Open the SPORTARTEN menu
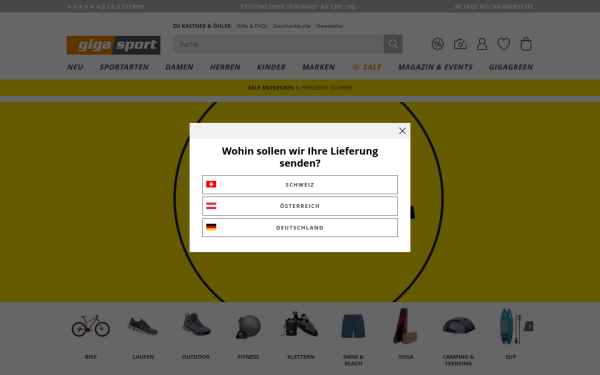The image size is (600, 375). [124, 67]
